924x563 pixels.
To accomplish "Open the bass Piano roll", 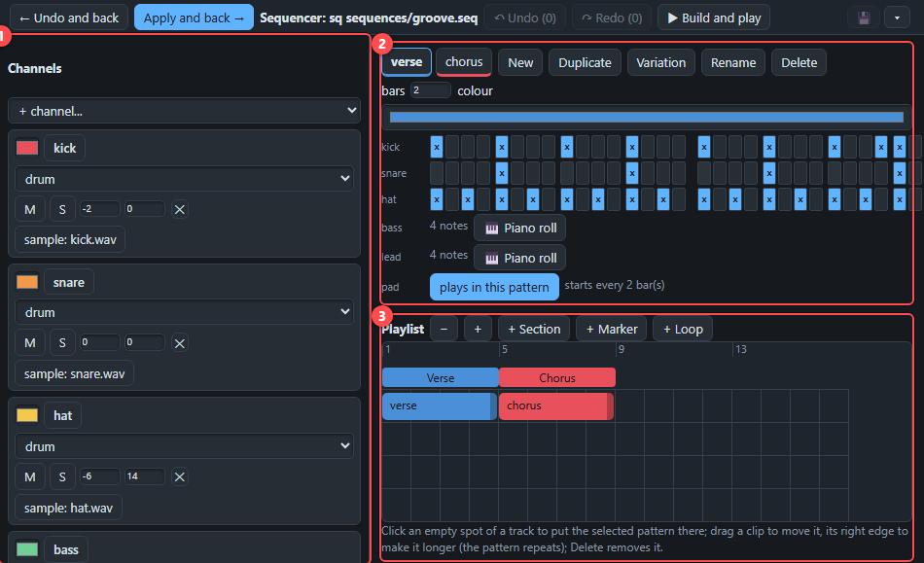I will pyautogui.click(x=519, y=228).
